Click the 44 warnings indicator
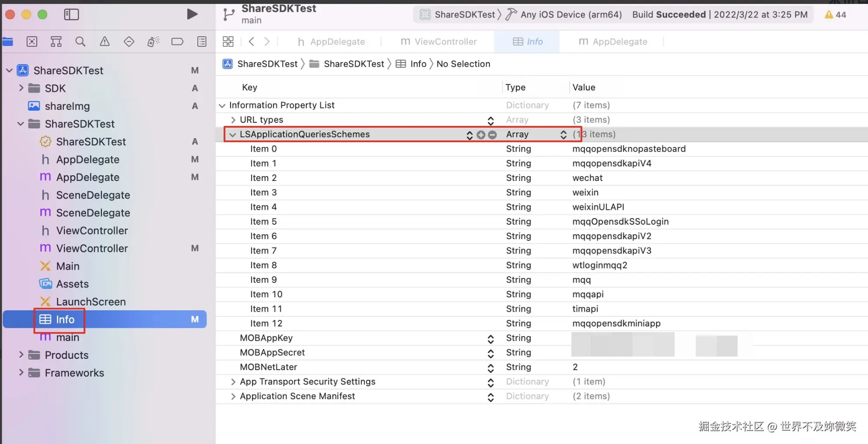 (x=835, y=14)
